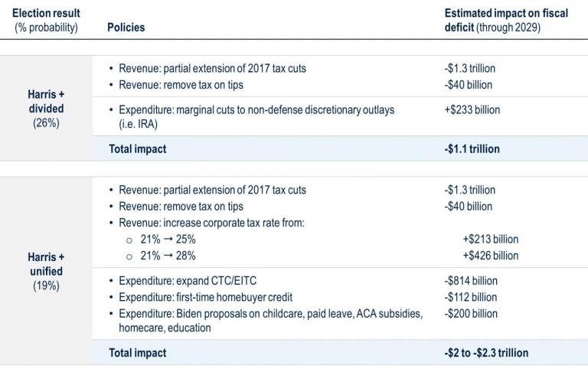Select the "Harris + unified" scenario label

[46, 264]
